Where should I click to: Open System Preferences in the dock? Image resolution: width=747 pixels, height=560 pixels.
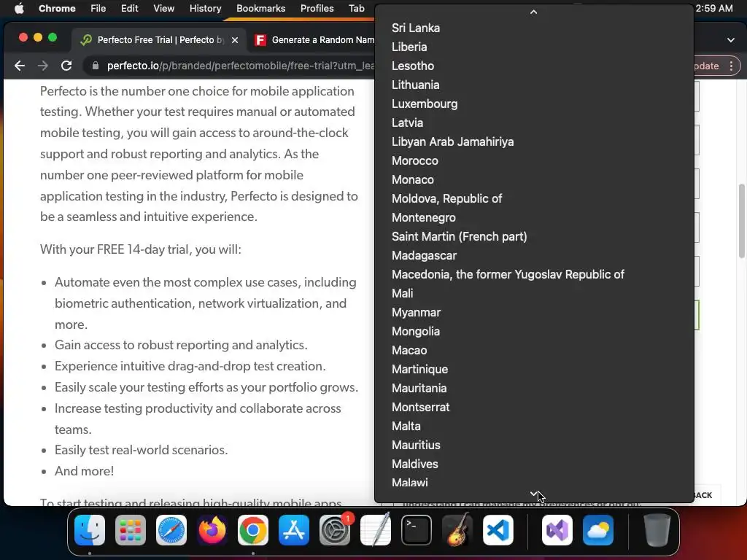pos(335,530)
